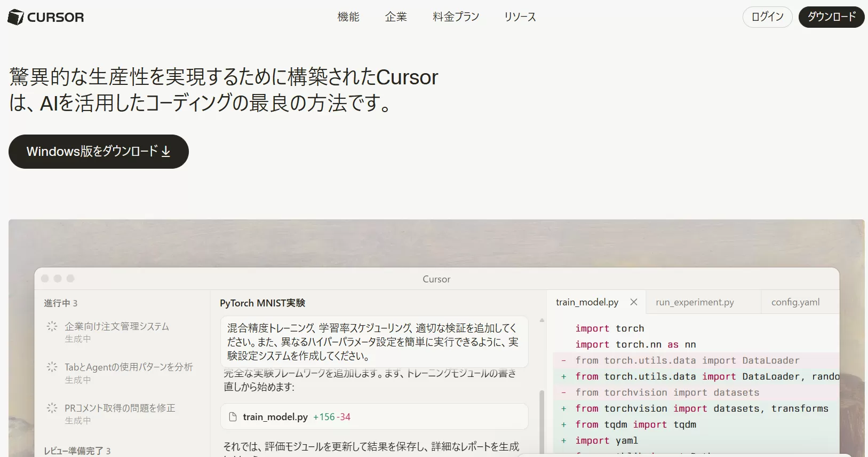
Task: Click the spinner icon beside 企業向け注文管理システム
Action: click(x=52, y=326)
